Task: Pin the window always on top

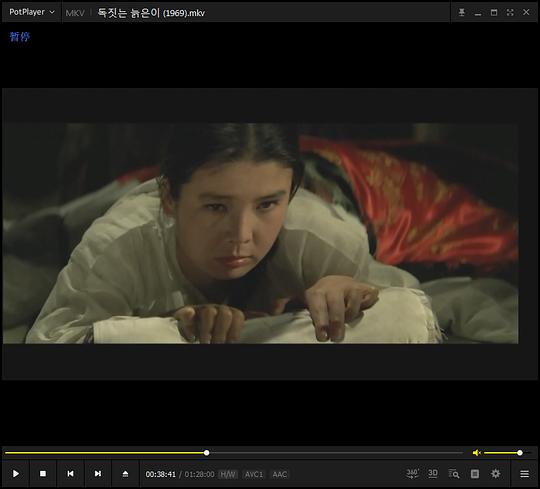Action: [x=461, y=12]
